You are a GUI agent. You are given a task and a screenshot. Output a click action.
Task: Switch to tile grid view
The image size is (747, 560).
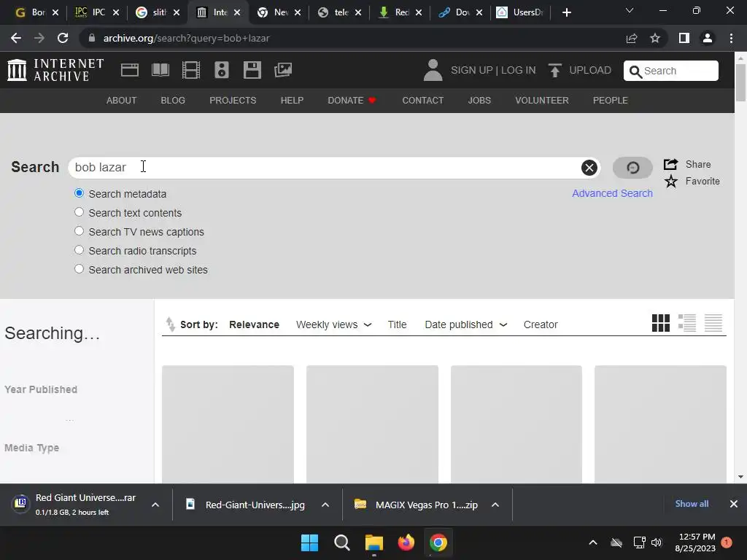click(x=660, y=323)
